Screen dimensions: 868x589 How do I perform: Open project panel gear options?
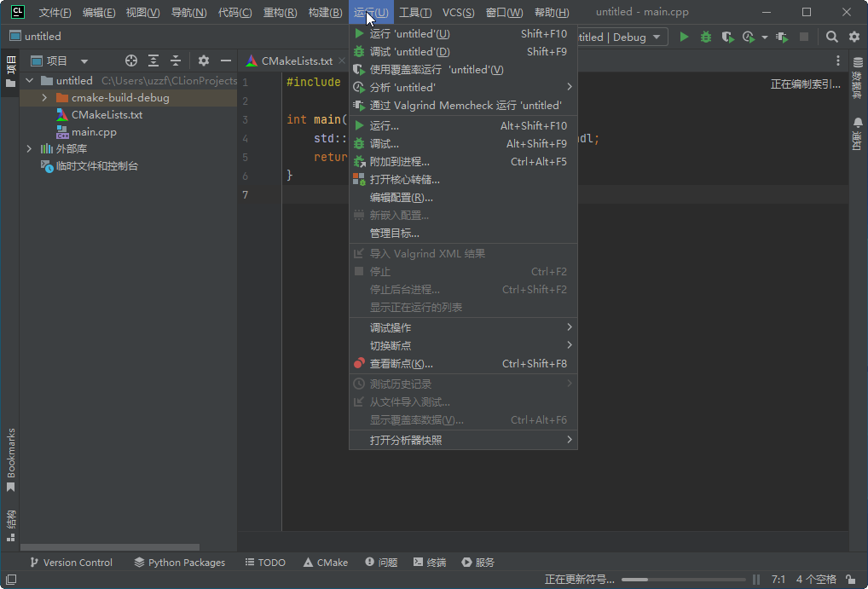coord(204,61)
